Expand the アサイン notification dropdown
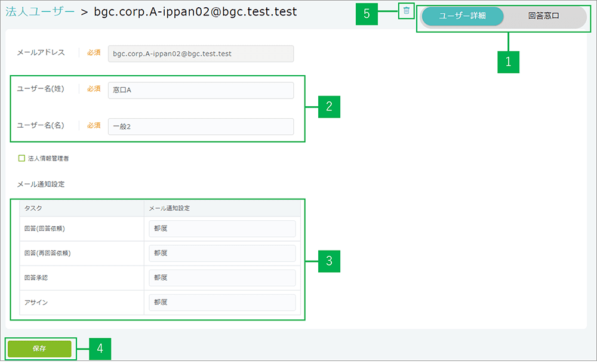 pos(222,303)
